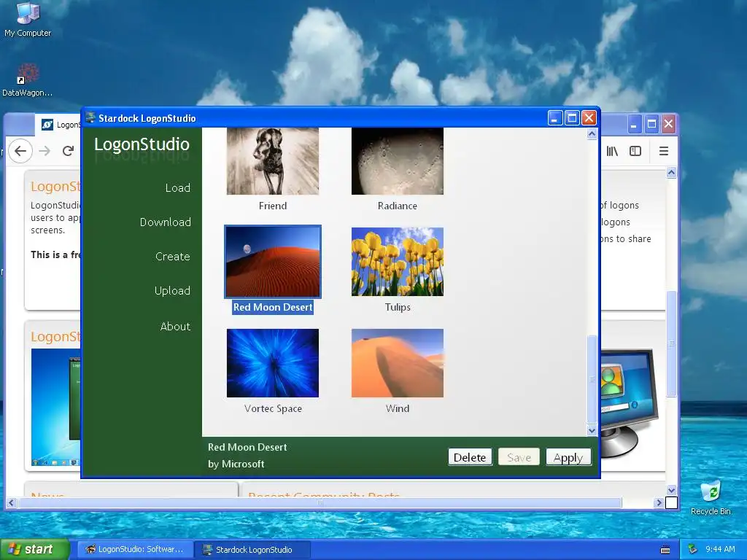The width and height of the screenshot is (747, 560).
Task: Click the browser Forward arrow button
Action: [44, 152]
